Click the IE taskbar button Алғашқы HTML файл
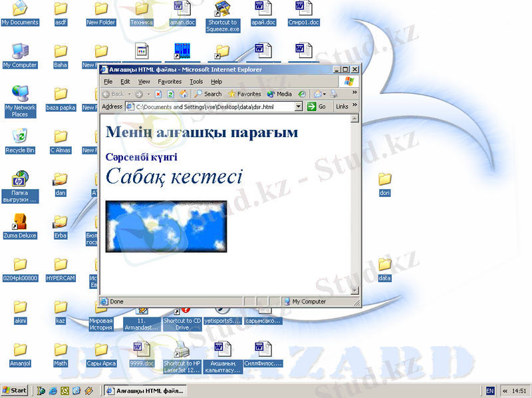Viewport: 532px width, 398px height. coord(146,391)
